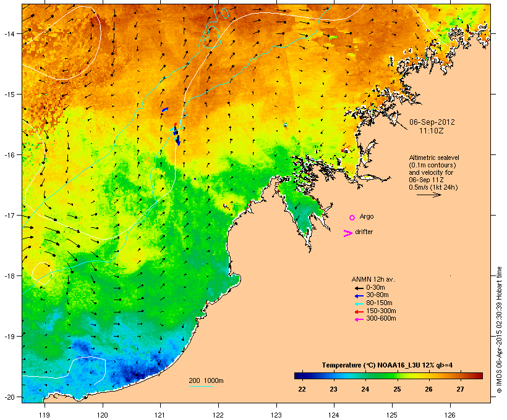Image resolution: width=507 pixels, height=420 pixels.
Task: Click the Temperature NOAA16_L3U title
Action: pos(387,366)
